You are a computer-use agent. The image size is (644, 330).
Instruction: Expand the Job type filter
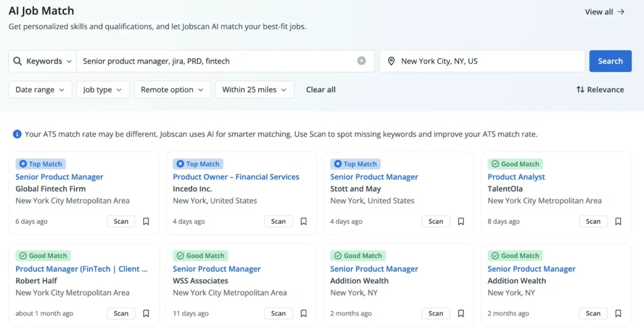(103, 90)
